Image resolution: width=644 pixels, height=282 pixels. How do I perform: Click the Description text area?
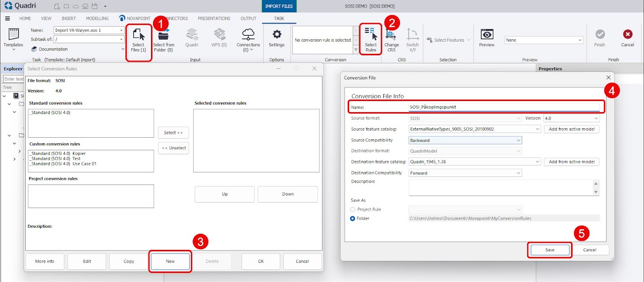(x=501, y=187)
